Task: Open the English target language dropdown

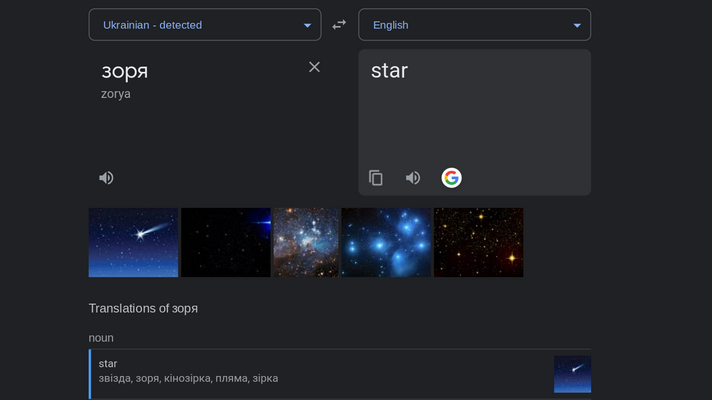Action: 475,25
